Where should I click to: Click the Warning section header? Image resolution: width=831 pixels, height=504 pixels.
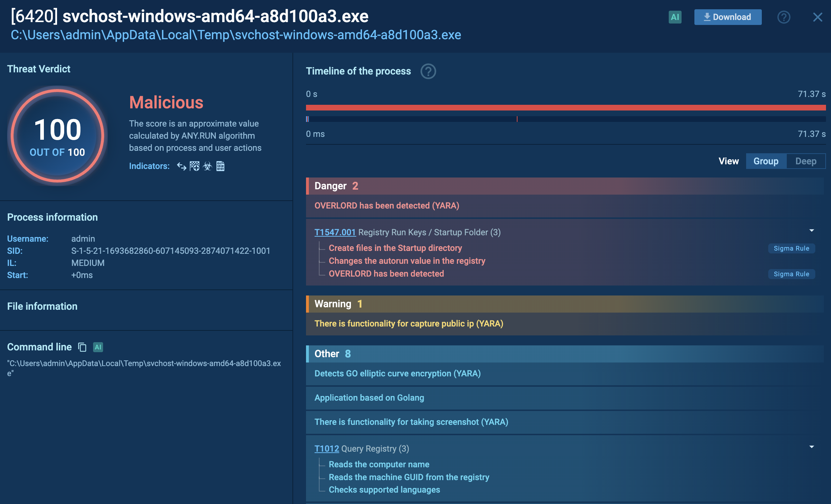tap(565, 304)
